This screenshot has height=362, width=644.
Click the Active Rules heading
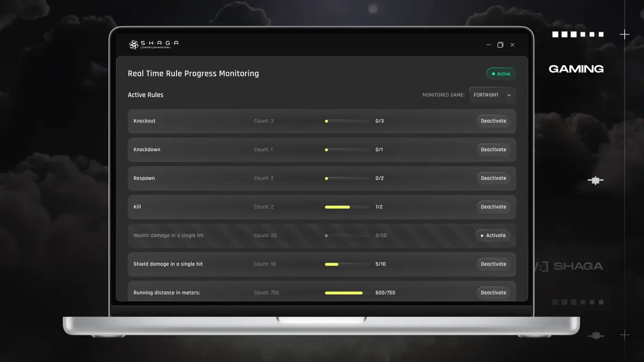[x=145, y=95]
